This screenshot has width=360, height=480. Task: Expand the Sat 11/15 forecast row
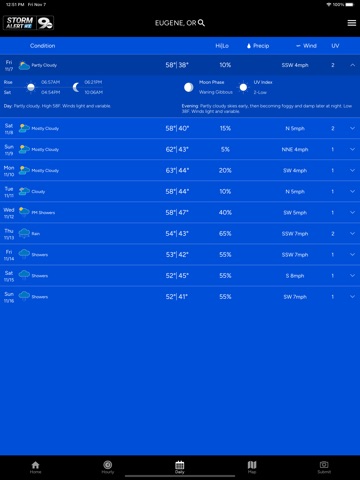click(352, 275)
